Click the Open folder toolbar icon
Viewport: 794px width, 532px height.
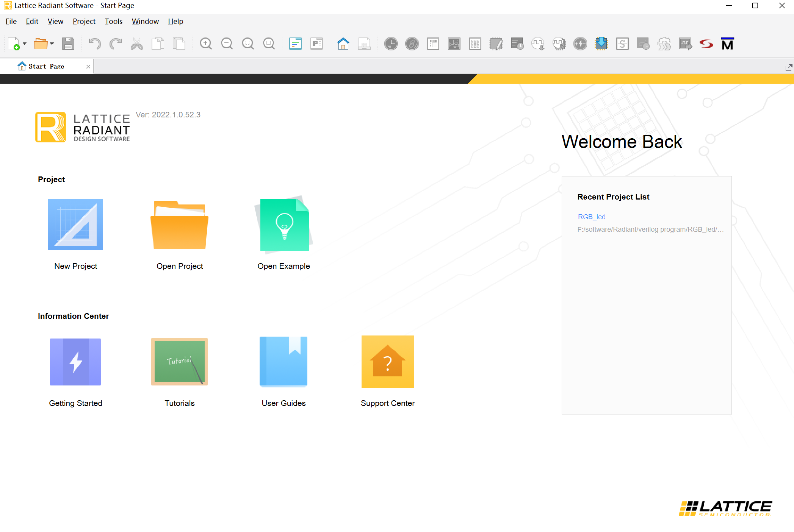coord(41,44)
